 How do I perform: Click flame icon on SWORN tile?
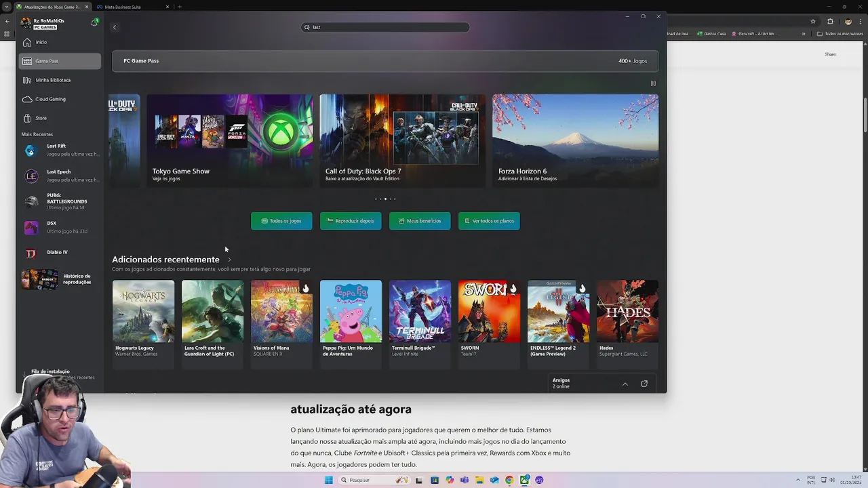click(513, 289)
